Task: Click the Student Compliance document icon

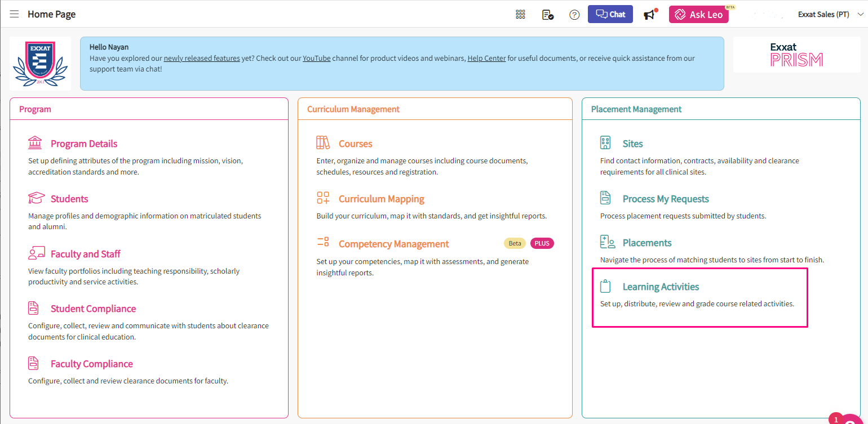Action: point(34,308)
